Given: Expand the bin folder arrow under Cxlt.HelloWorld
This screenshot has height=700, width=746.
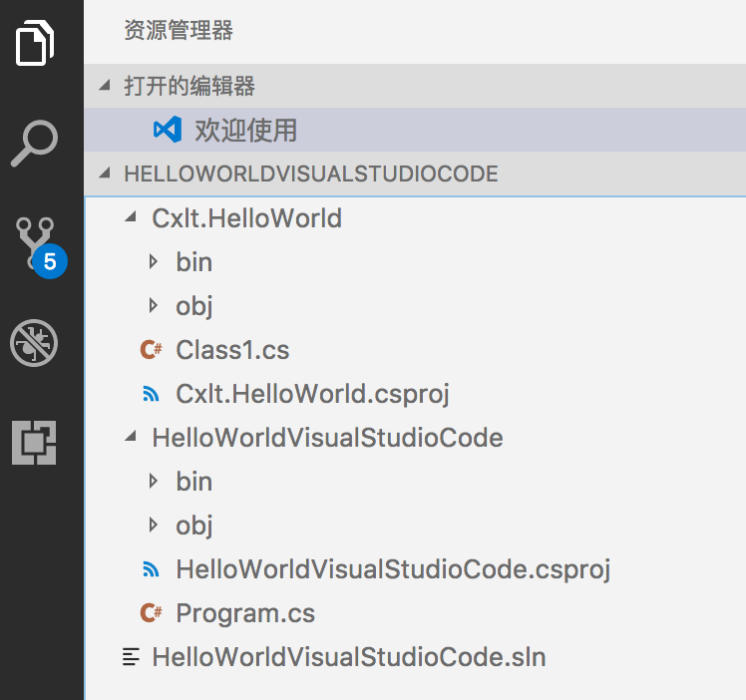Looking at the screenshot, I should (x=153, y=261).
